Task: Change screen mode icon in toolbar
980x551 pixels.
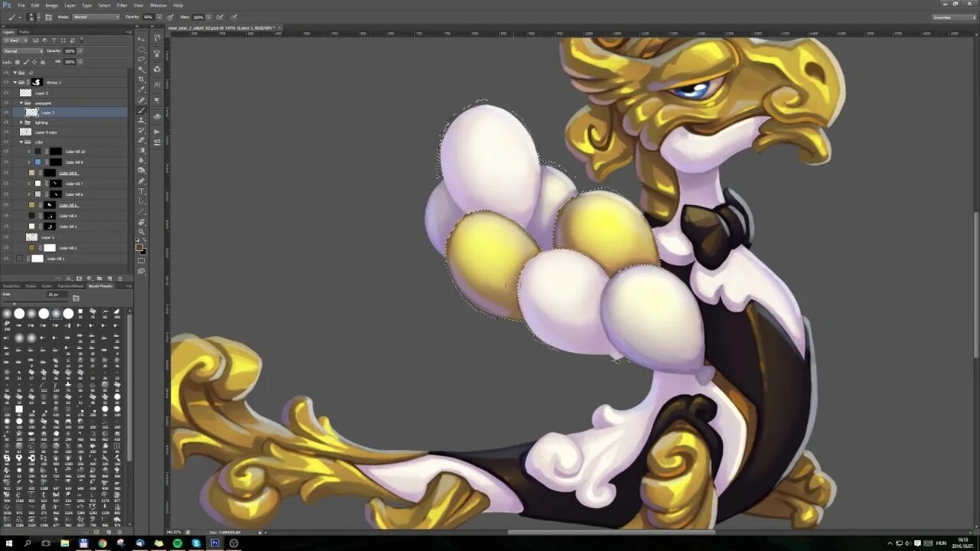Action: [x=142, y=272]
